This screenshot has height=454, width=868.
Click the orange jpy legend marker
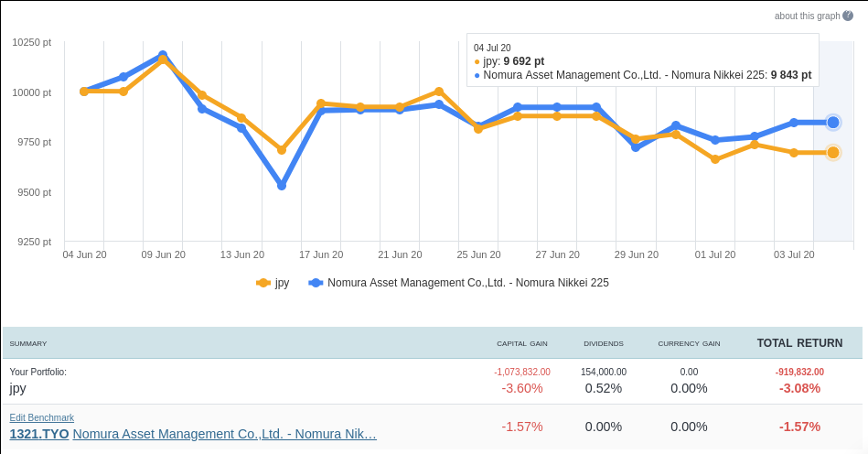pyautogui.click(x=263, y=283)
